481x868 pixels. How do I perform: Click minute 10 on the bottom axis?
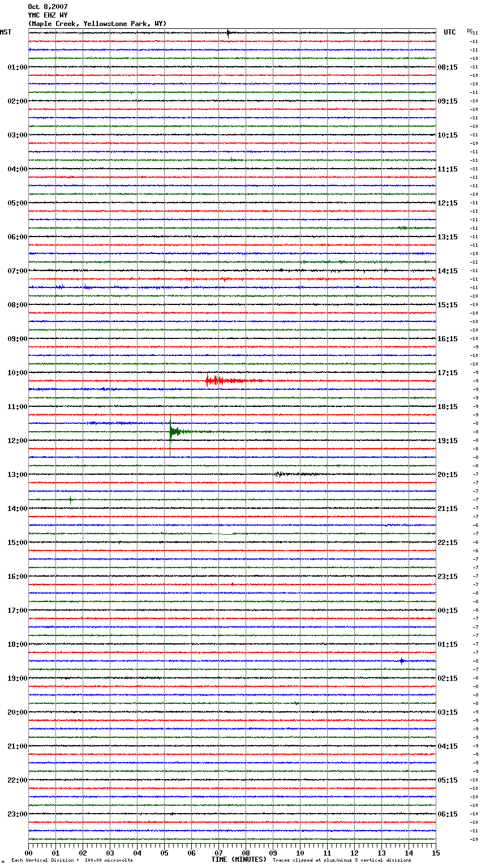coord(300,853)
